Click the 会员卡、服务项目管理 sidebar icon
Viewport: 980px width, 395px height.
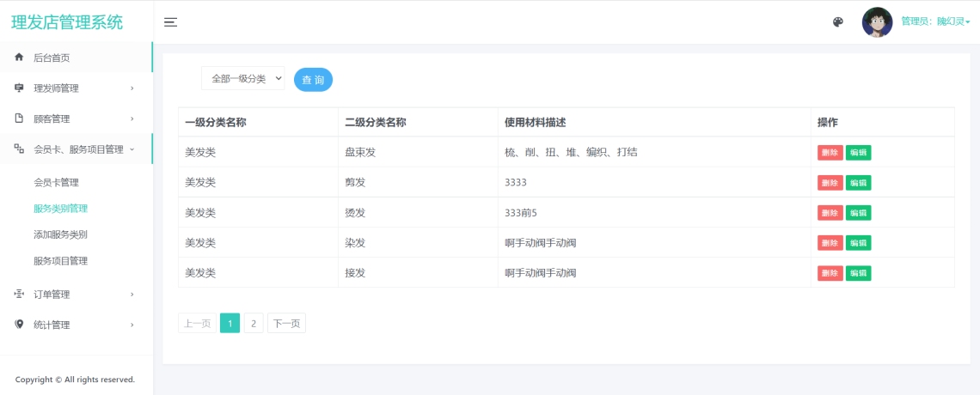coord(19,149)
